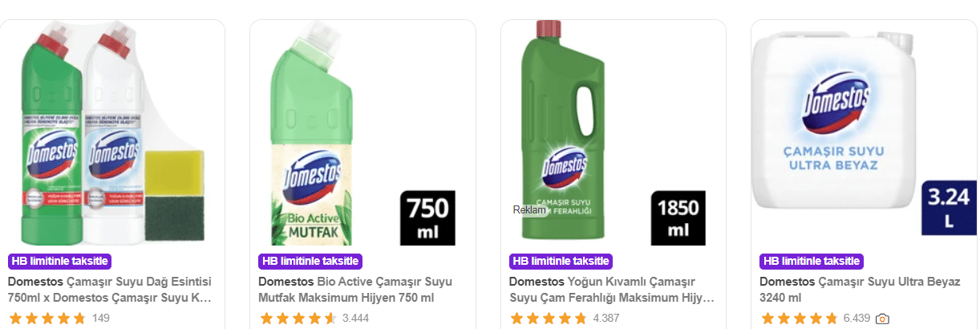Click the camera icon beside 6.439 reviews
980x329 pixels.
click(x=882, y=319)
